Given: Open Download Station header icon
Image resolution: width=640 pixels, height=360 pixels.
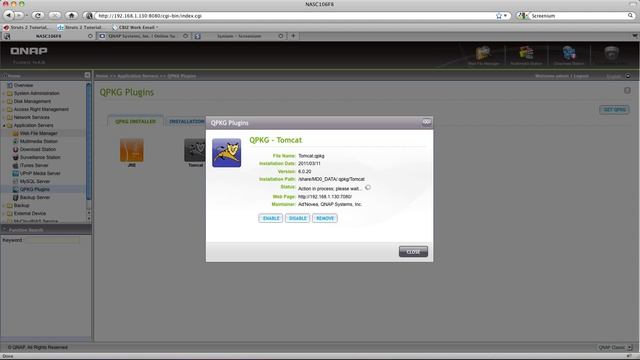Looking at the screenshot, I should 569,56.
